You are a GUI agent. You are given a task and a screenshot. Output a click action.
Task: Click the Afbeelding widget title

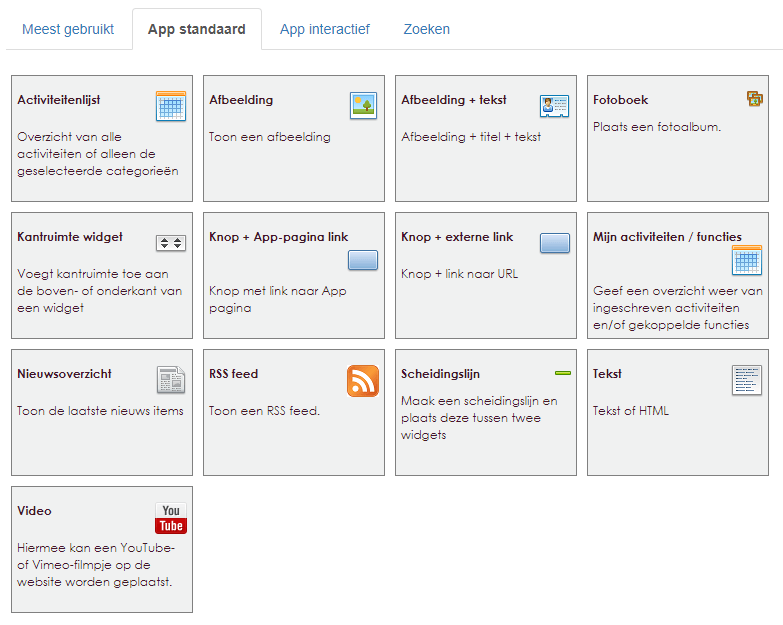click(x=241, y=100)
